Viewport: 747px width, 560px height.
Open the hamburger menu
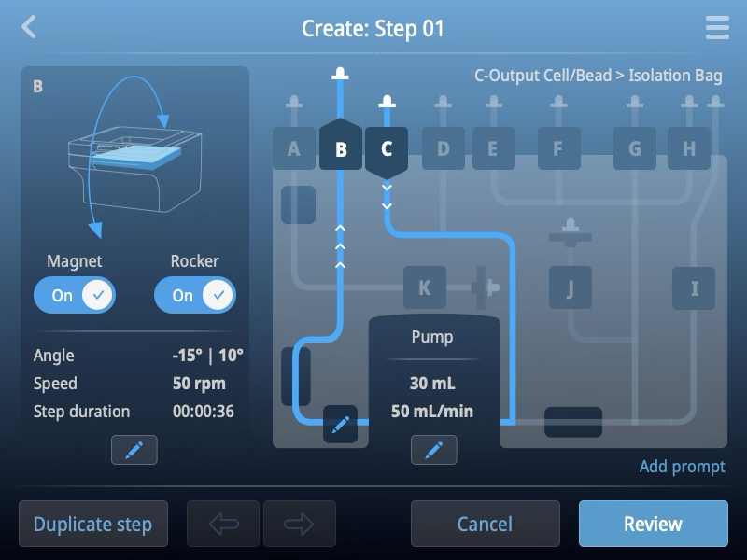pos(716,28)
